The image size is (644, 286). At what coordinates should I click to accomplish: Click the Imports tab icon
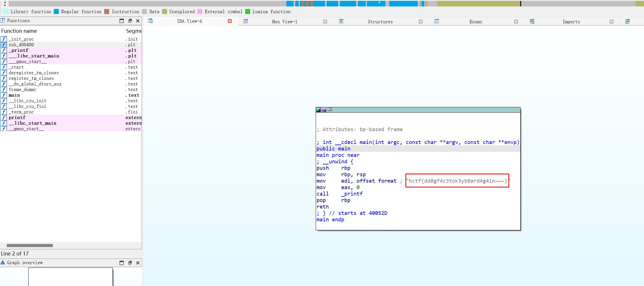coord(532,21)
